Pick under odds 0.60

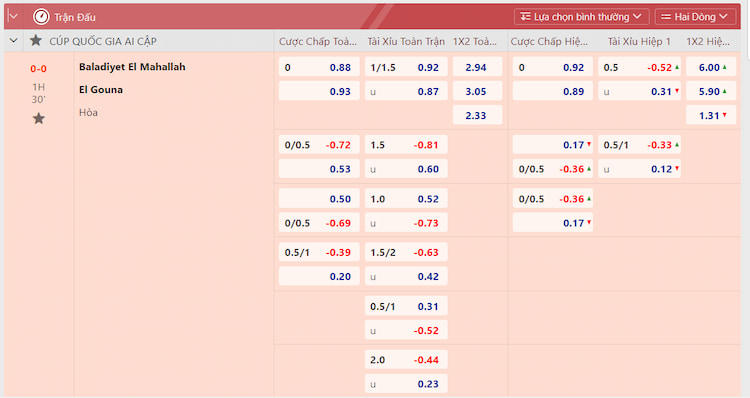click(406, 168)
